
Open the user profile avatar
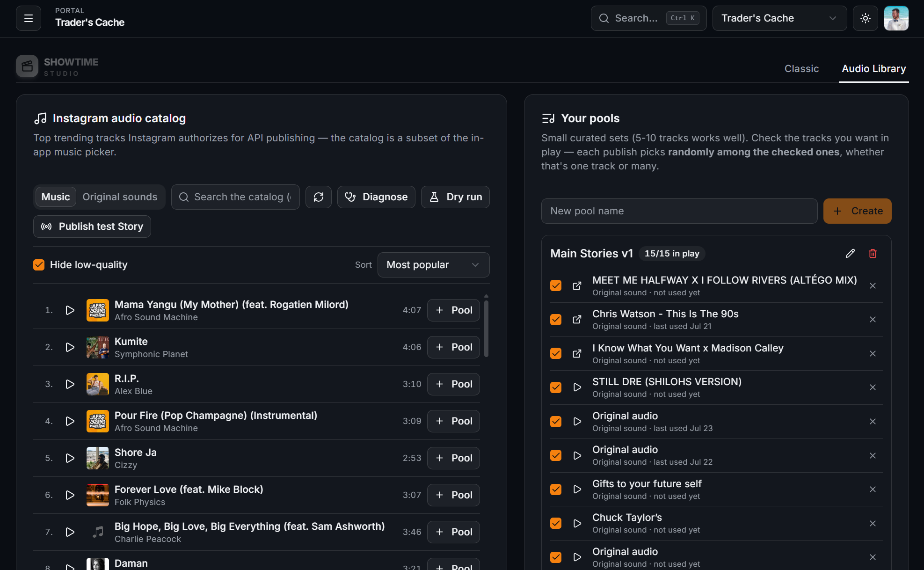(896, 18)
